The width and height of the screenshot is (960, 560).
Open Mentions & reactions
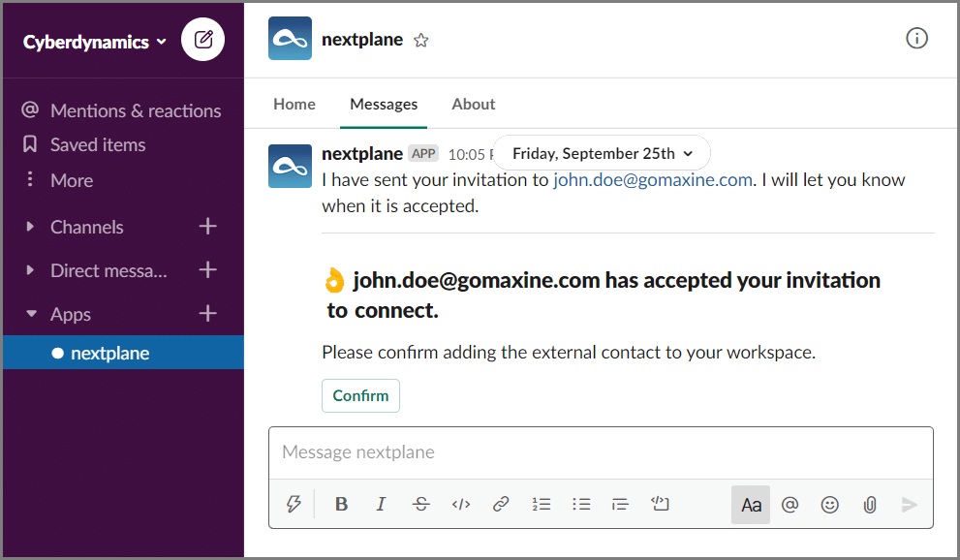[x=123, y=110]
